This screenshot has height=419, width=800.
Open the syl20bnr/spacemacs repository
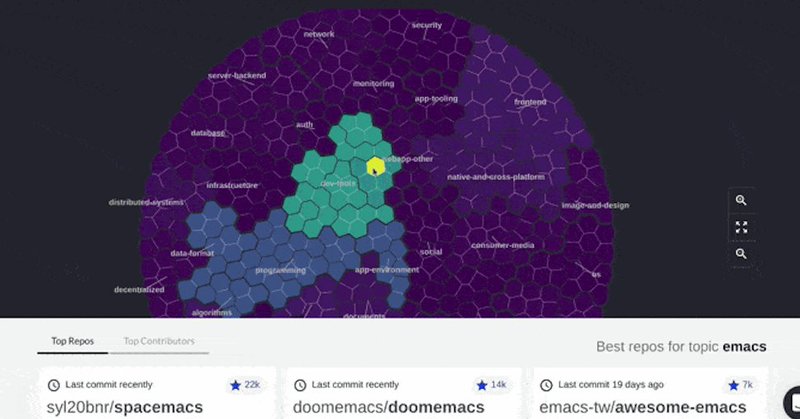[125, 407]
